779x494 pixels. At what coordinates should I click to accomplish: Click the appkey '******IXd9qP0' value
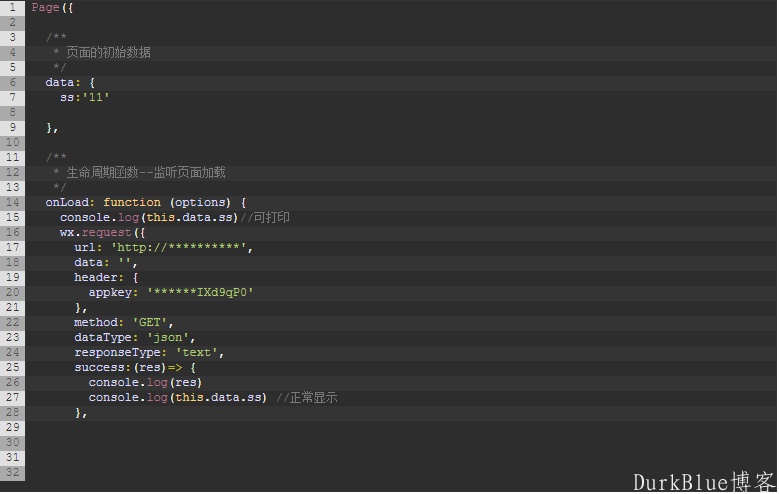200,292
